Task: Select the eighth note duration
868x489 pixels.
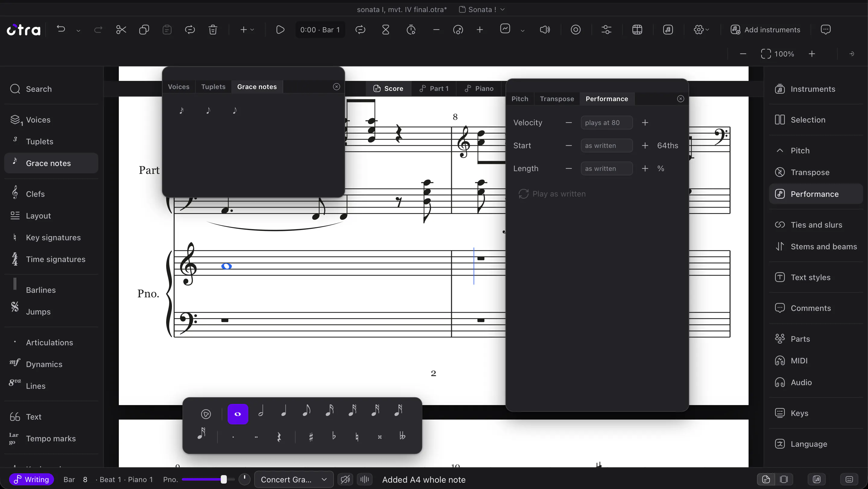Action: pos(307,411)
